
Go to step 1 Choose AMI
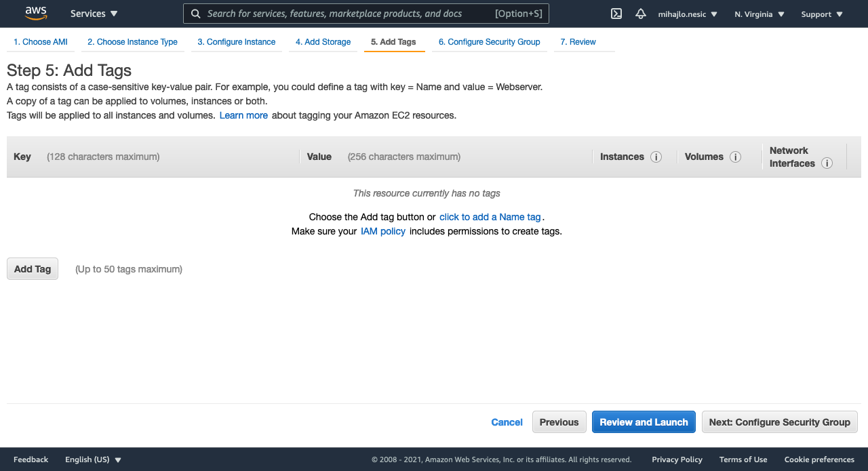(41, 42)
